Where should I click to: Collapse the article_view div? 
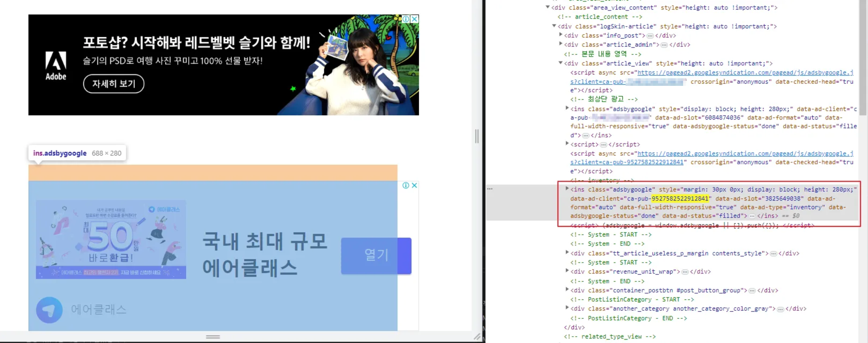[561, 63]
